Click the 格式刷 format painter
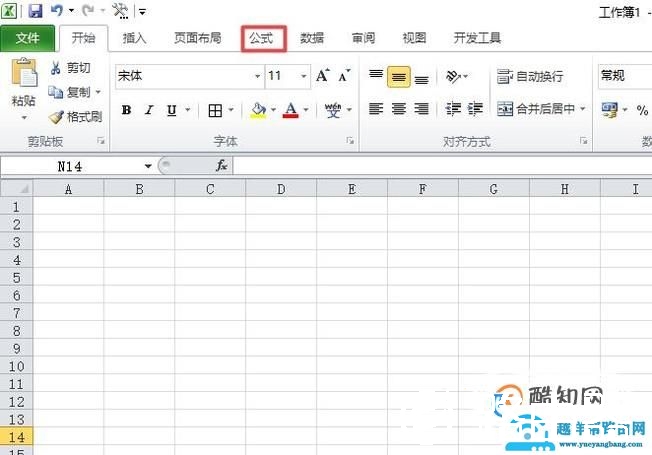 (75, 117)
